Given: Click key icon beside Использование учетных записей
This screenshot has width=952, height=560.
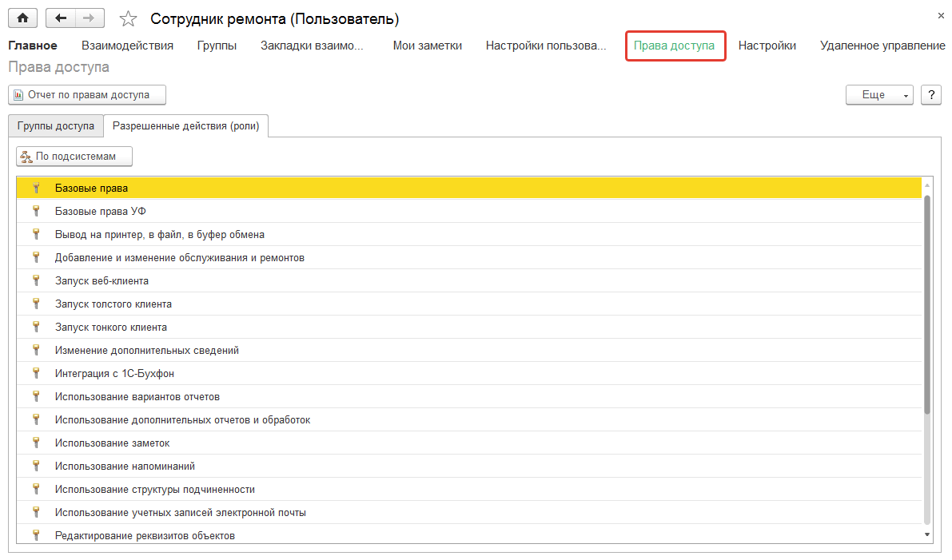Looking at the screenshot, I should [37, 512].
